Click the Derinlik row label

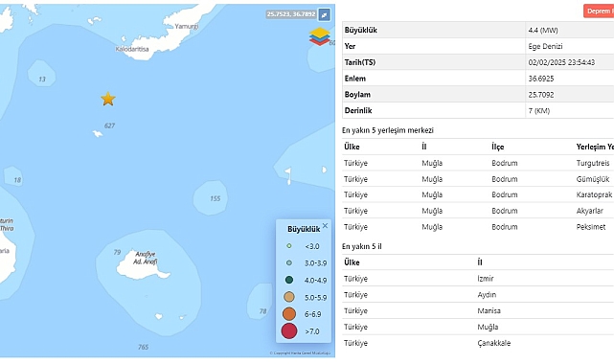click(x=358, y=110)
